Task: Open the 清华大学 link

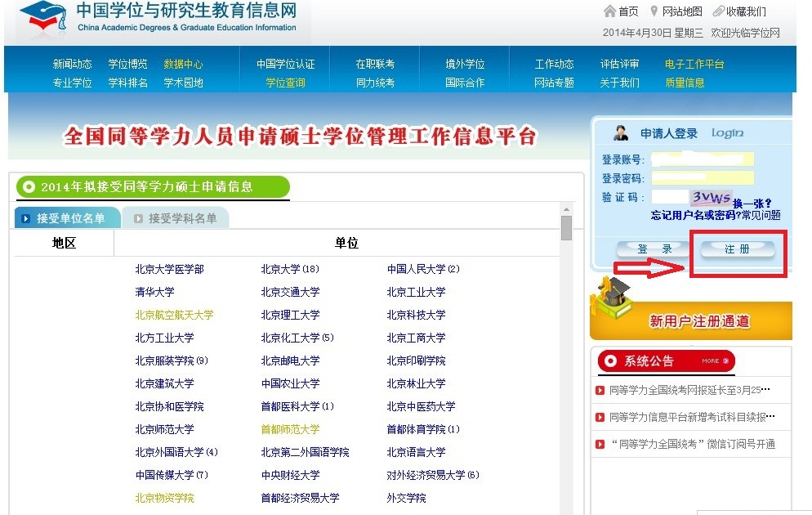Action: click(x=155, y=292)
